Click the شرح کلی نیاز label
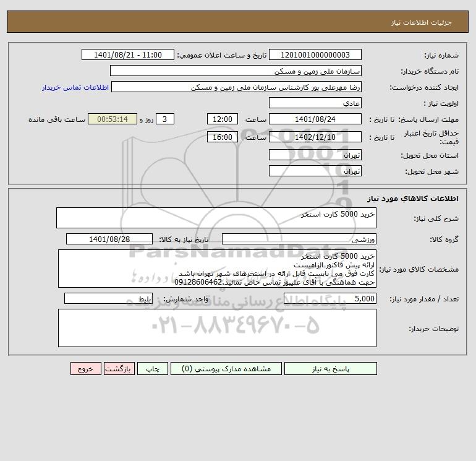Screen dimensions: 476x461 click(x=436, y=218)
